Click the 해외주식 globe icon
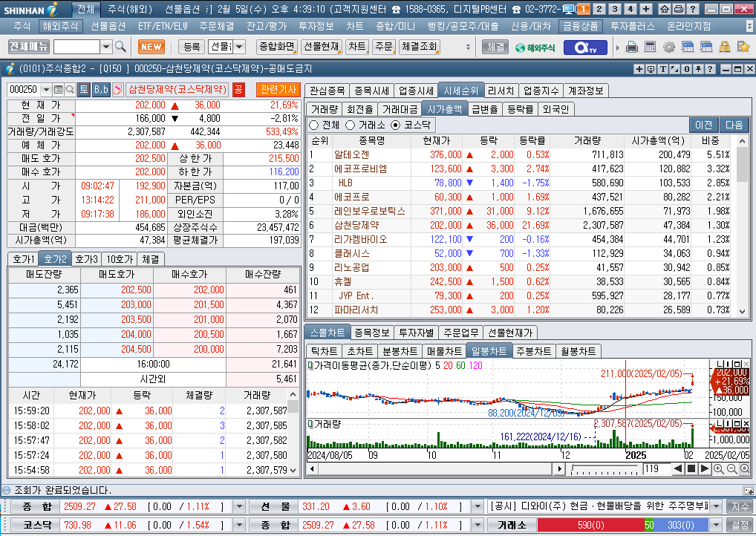756x536 pixels. (x=535, y=48)
